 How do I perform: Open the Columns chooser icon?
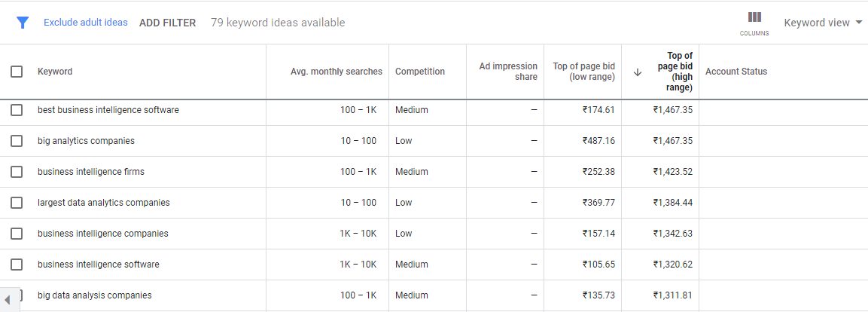[754, 23]
